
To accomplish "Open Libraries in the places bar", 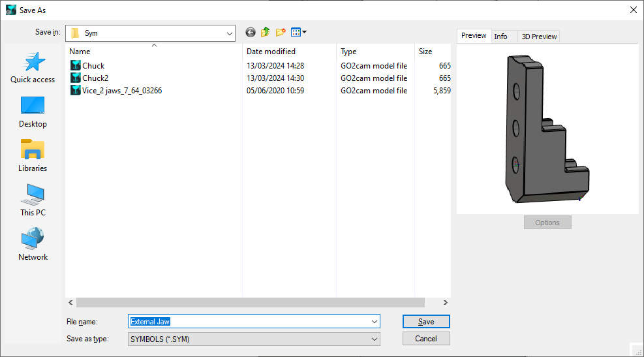I will point(33,157).
